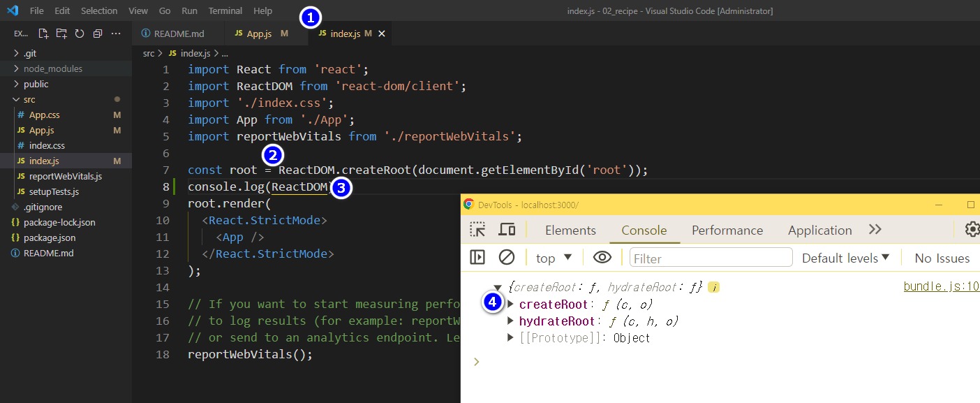Clear the console with the block icon
The height and width of the screenshot is (403, 980).
click(x=507, y=258)
